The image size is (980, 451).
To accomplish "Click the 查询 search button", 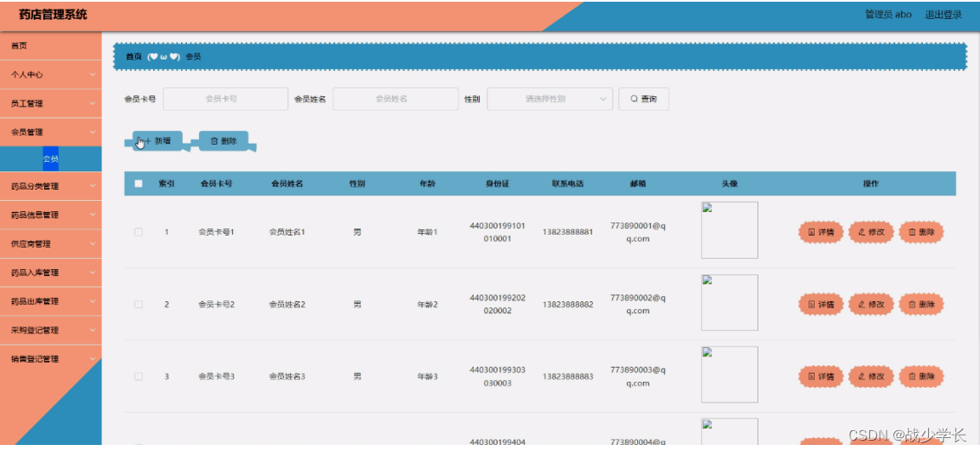I will pyautogui.click(x=644, y=99).
